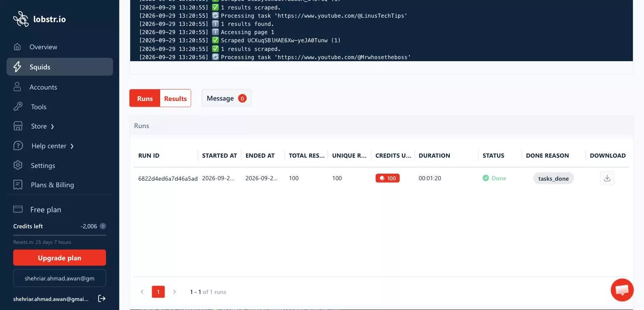The image size is (644, 310).
Task: Click the logout icon
Action: [102, 299]
